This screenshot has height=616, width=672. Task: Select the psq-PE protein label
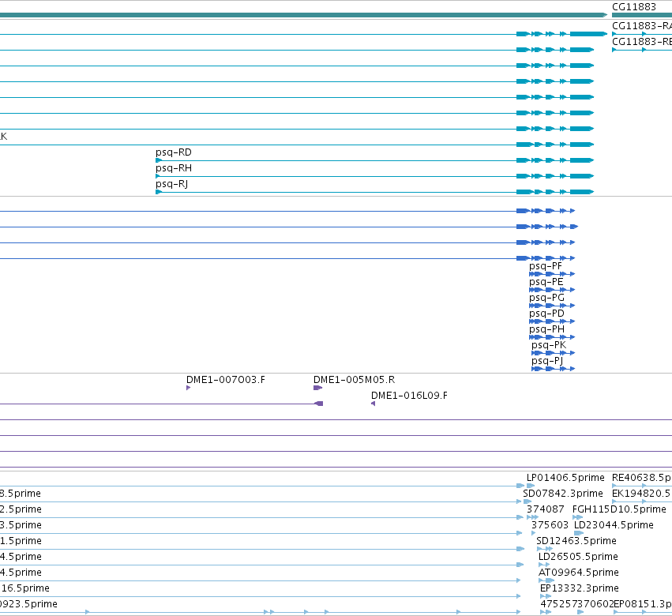point(546,282)
